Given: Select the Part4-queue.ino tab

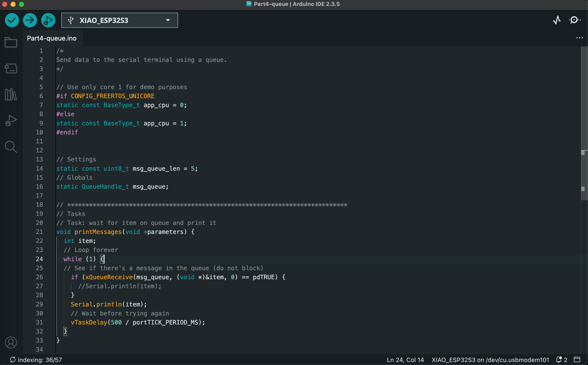Looking at the screenshot, I should tap(52, 38).
